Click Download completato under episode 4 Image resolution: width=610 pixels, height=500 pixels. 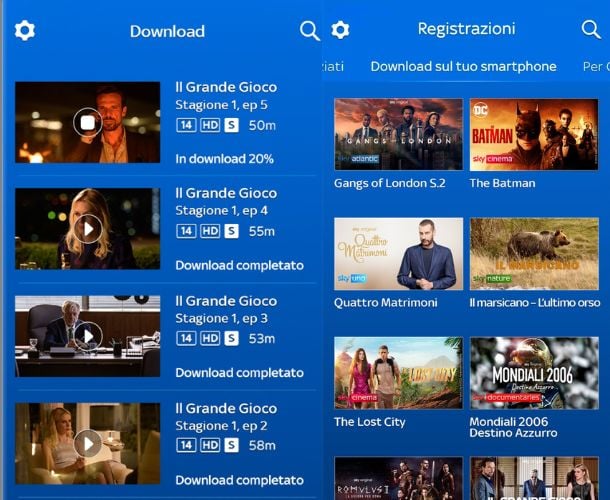pos(239,265)
